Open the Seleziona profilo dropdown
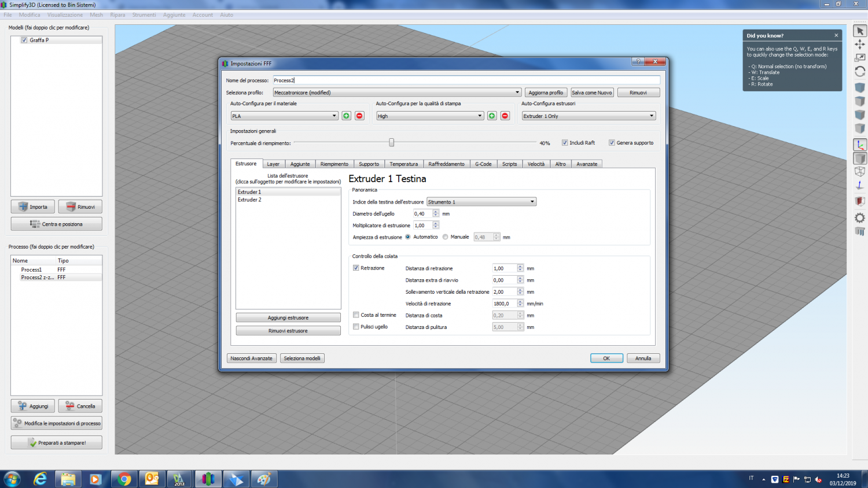The height and width of the screenshot is (488, 868). click(397, 93)
